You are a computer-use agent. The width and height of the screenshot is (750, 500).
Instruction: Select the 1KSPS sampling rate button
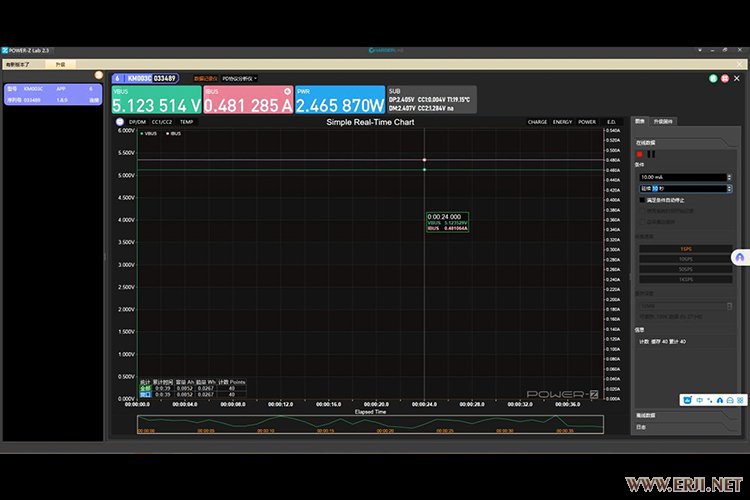tap(685, 279)
